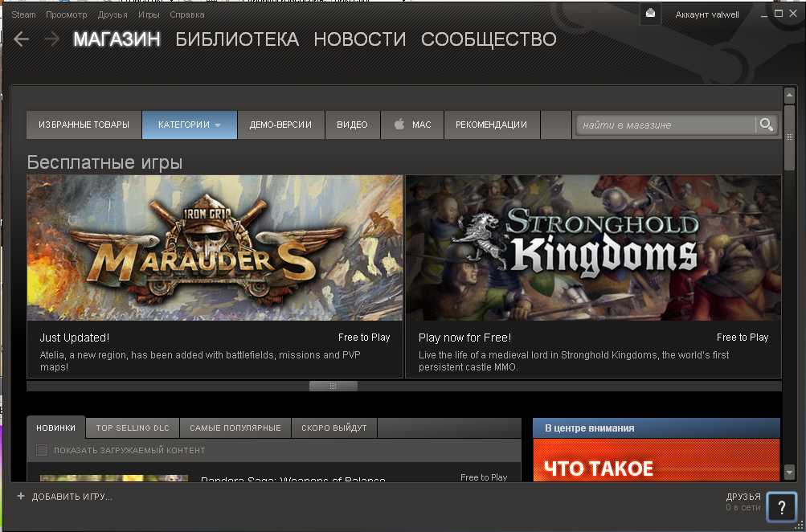Select the ИЗБРАННЫЕ ТОВАРЫ store tab
Image resolution: width=806 pixels, height=532 pixels.
[x=84, y=125]
